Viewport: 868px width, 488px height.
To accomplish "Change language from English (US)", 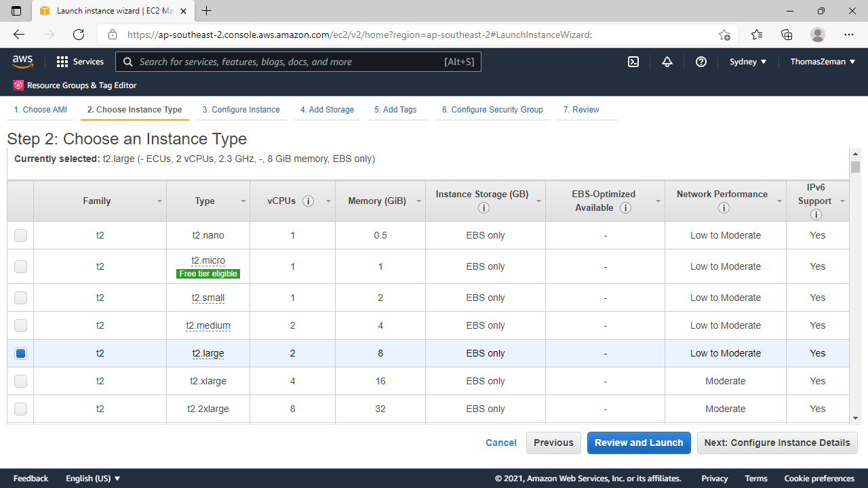I will coord(93,479).
